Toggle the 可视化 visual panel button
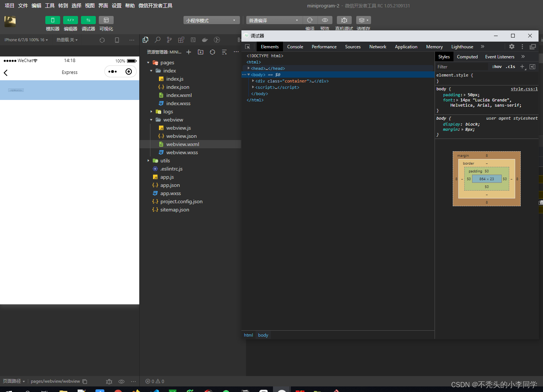 (106, 20)
